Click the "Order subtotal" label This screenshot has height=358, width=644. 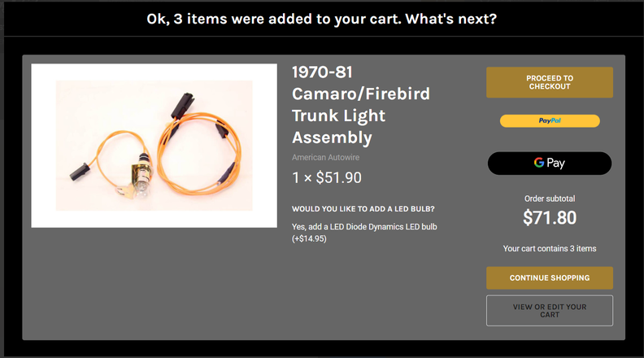coord(550,199)
